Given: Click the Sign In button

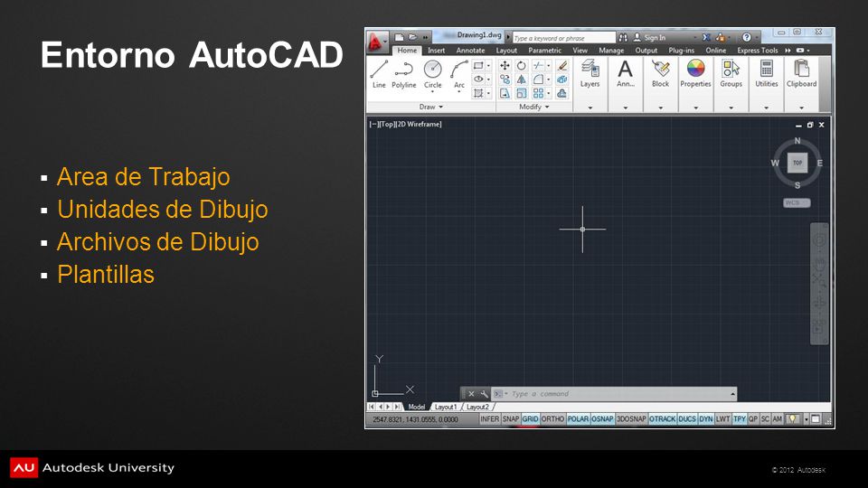Looking at the screenshot, I should (649, 38).
